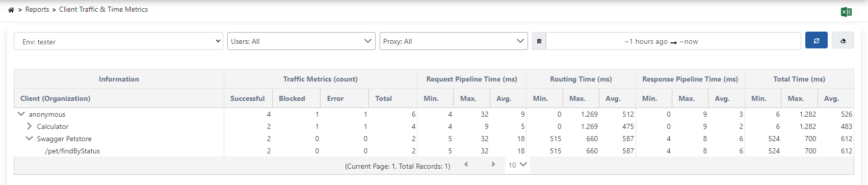Screen dimensions: 868x185
Task: Click the Client (Organization) column header
Action: pyautogui.click(x=119, y=98)
